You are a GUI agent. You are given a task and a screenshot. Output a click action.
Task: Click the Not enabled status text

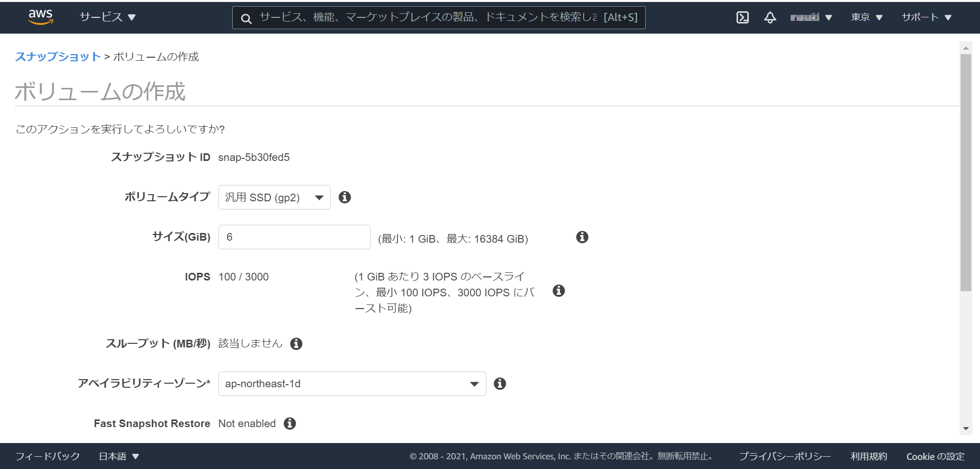(247, 424)
